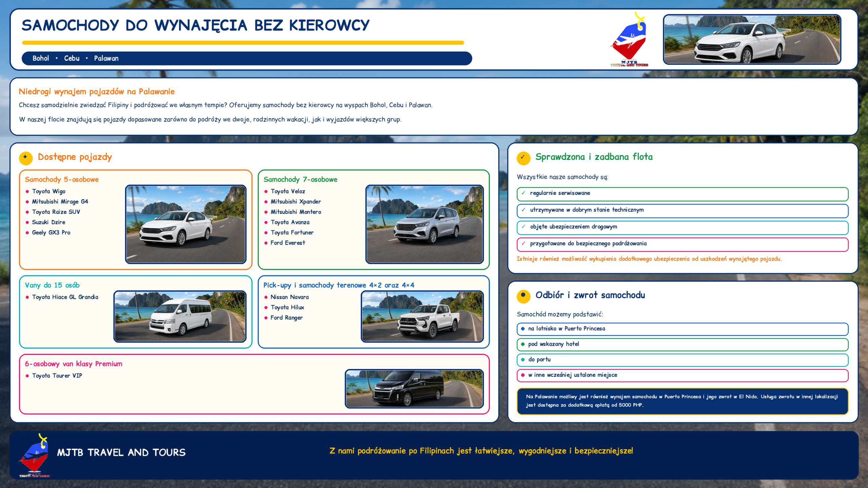
Task: Click the Wszystkie nasze samochody są line
Action: coord(563,177)
